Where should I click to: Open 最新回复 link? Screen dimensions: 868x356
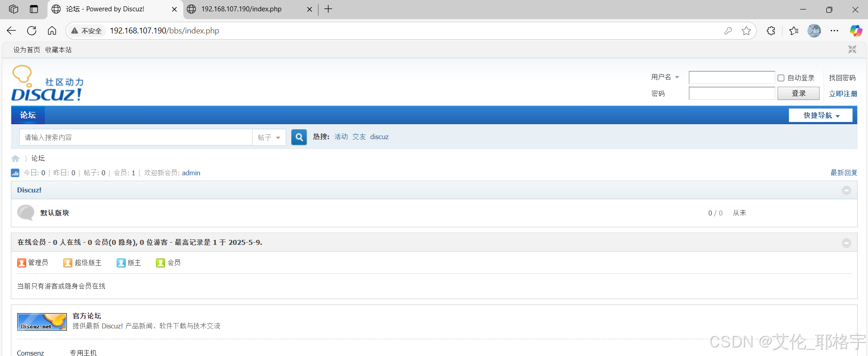(x=844, y=173)
